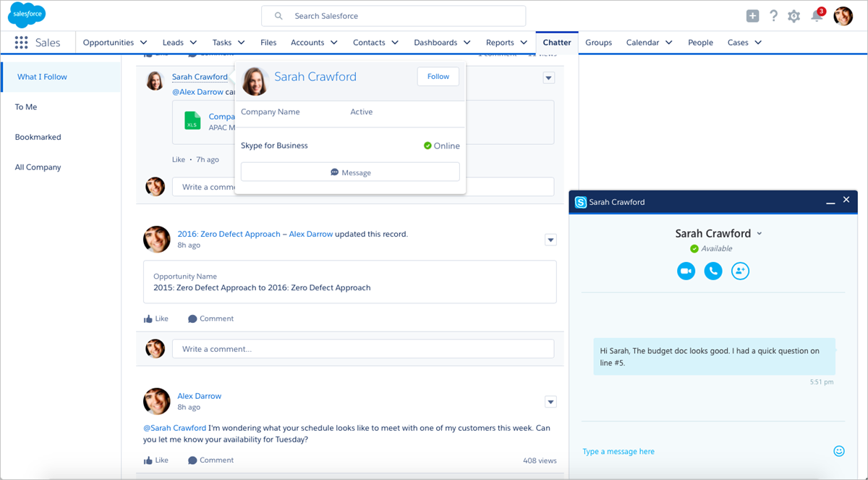The height and width of the screenshot is (480, 868).
Task: Click the Online status in hover card
Action: click(x=442, y=146)
